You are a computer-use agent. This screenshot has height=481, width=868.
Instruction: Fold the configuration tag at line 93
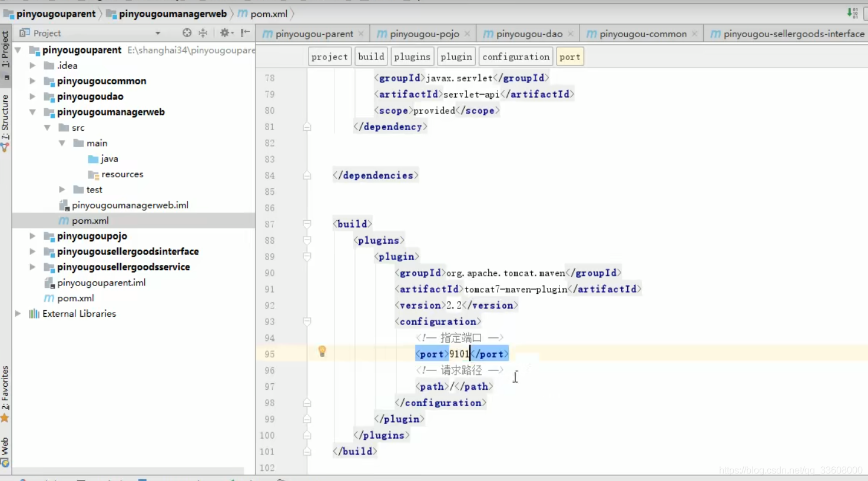click(307, 321)
